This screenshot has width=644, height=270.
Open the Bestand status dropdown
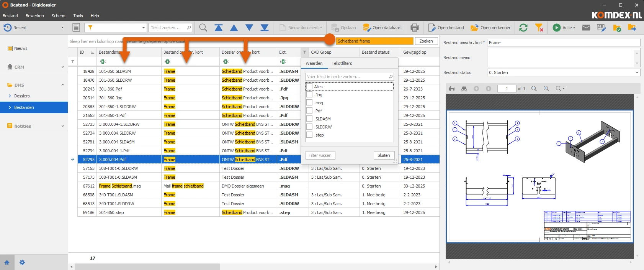tap(637, 72)
